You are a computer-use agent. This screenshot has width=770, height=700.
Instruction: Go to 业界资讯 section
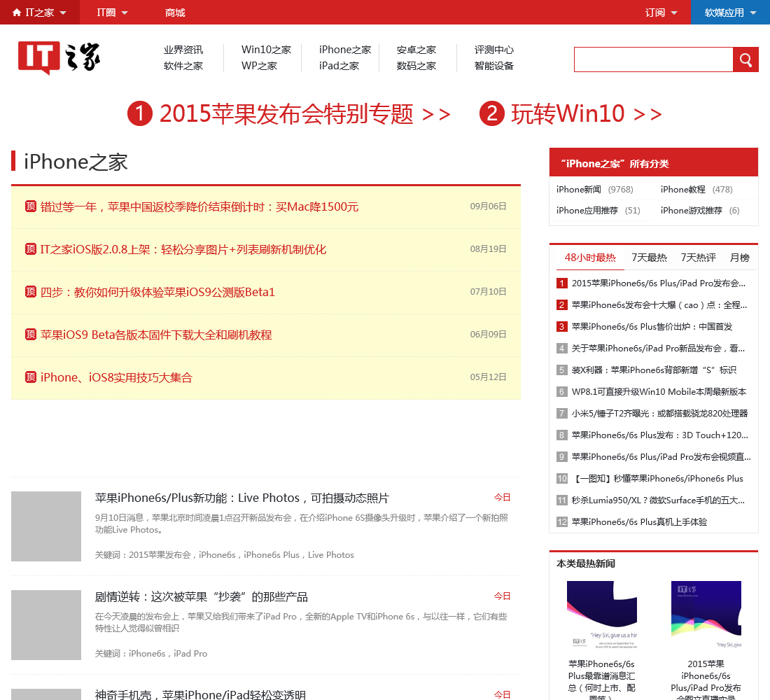pyautogui.click(x=183, y=50)
